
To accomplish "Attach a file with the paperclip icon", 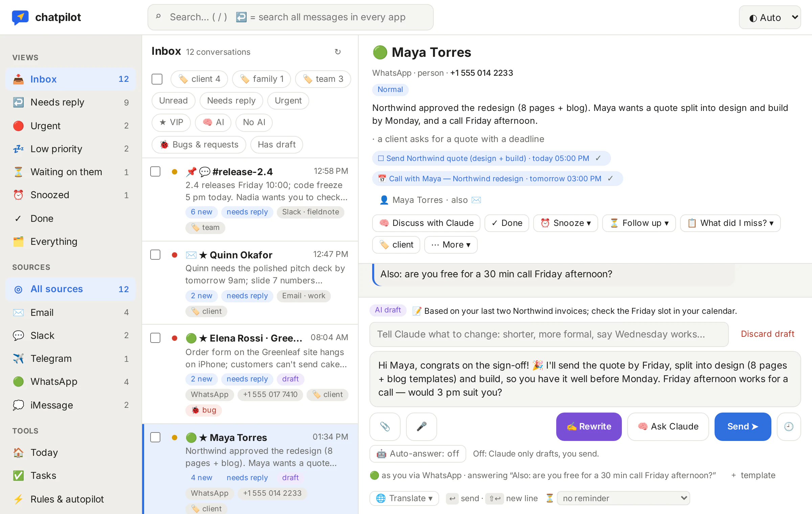I will coord(385,426).
